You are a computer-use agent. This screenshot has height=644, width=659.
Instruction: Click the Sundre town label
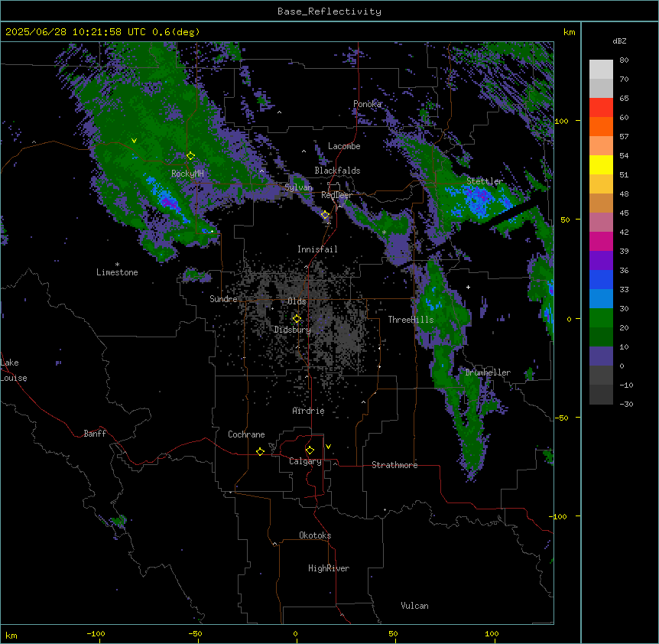tap(223, 299)
